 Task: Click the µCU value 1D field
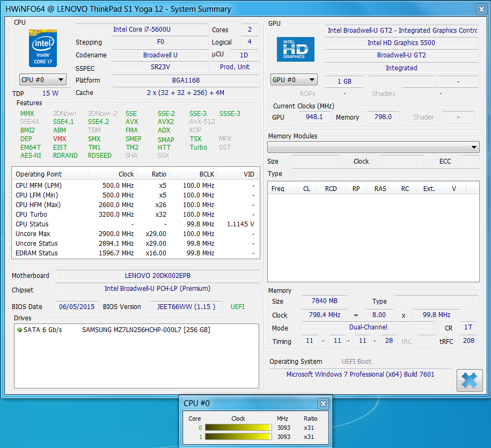click(244, 55)
